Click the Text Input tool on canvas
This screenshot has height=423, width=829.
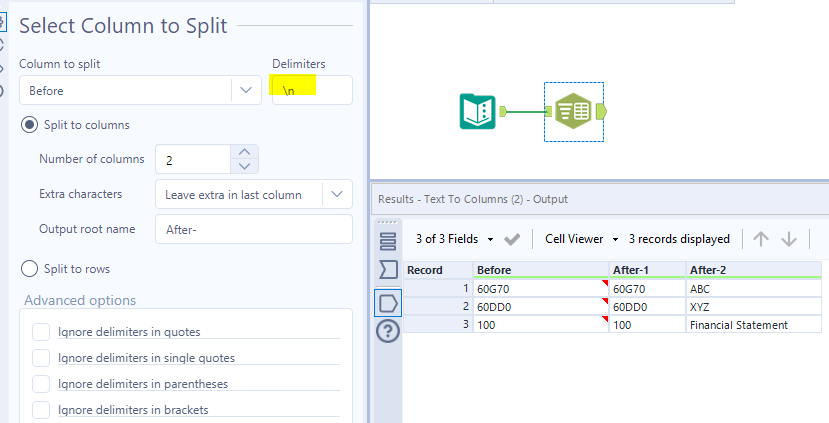click(478, 110)
